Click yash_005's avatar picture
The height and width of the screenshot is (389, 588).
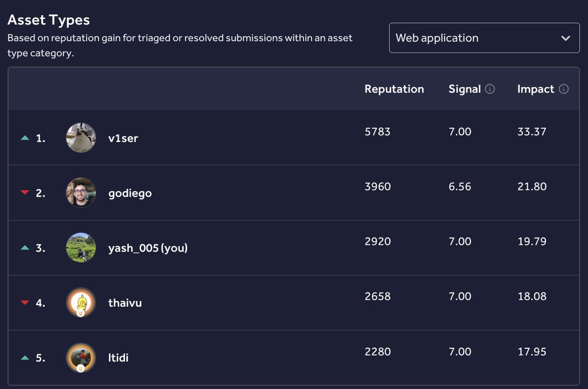click(81, 247)
